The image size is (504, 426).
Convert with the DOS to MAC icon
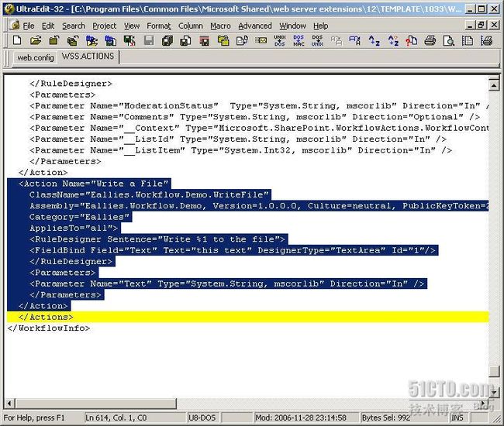pyautogui.click(x=299, y=40)
